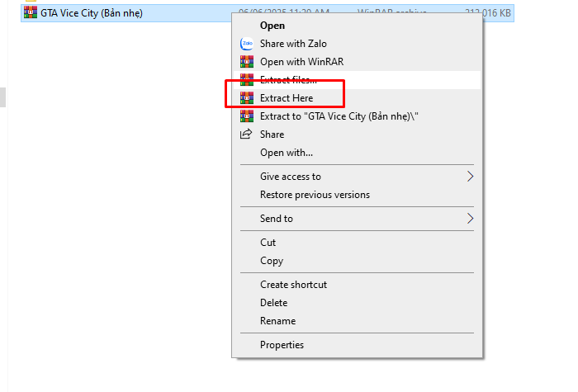The height and width of the screenshot is (392, 578).
Task: Click the Zalo icon beside Share with Zalo
Action: click(245, 44)
